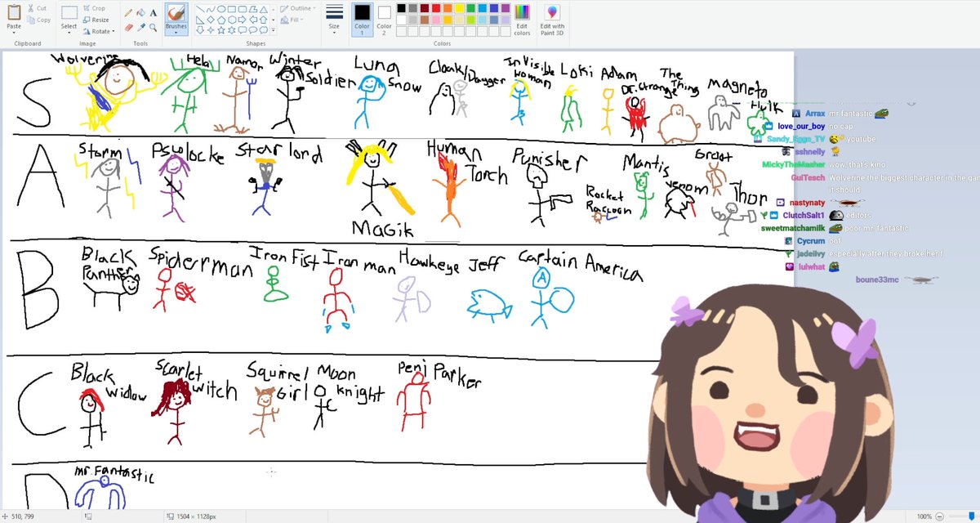Choose the Cloud callout shape
The height and width of the screenshot is (523, 980).
(x=264, y=30)
